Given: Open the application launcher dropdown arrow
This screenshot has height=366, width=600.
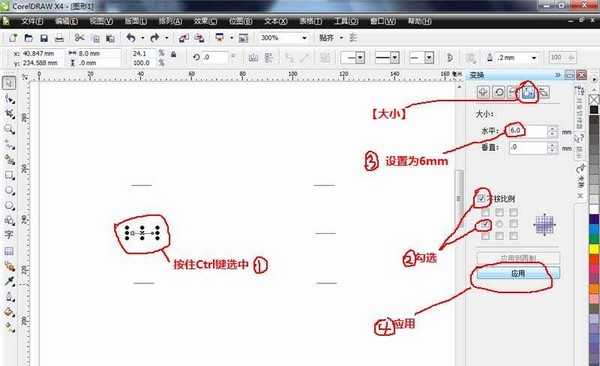Looking at the screenshot, I should (232, 38).
